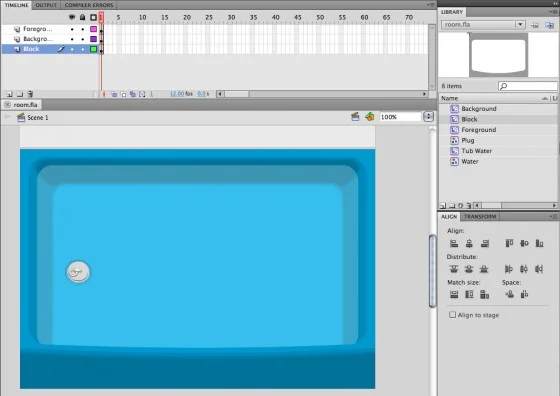
Task: Toggle visibility dot of Block layer
Action: (x=72, y=49)
